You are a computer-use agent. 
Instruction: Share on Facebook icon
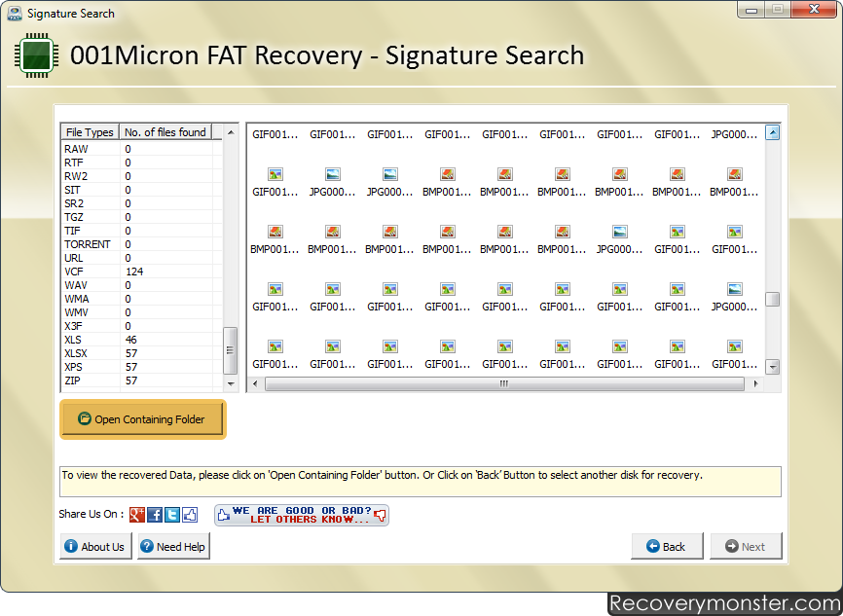(155, 515)
